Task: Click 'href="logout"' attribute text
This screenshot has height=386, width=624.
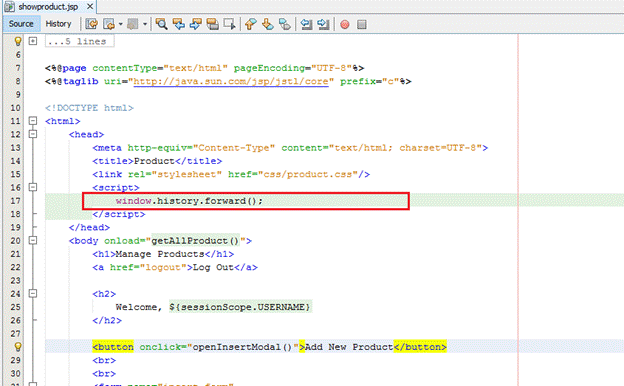Action: (x=148, y=267)
